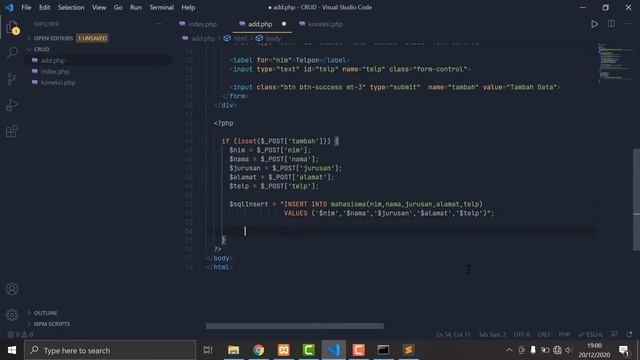Open the Extensions view icon
This screenshot has width=640, height=360.
(x=12, y=131)
